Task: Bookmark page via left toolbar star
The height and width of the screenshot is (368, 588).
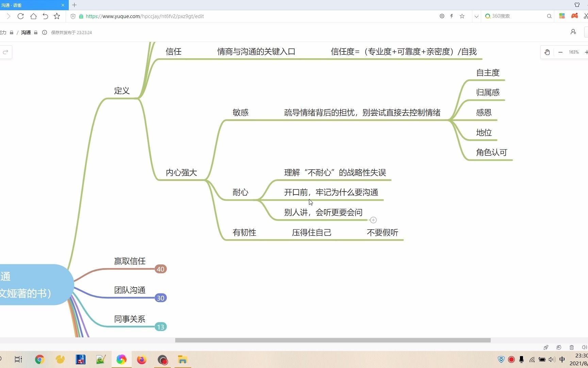Action: click(x=57, y=16)
